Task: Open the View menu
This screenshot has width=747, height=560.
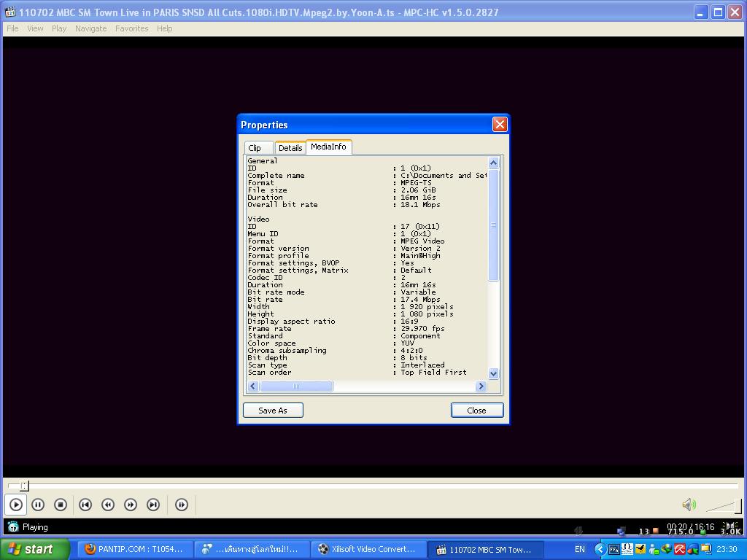Action: click(35, 28)
